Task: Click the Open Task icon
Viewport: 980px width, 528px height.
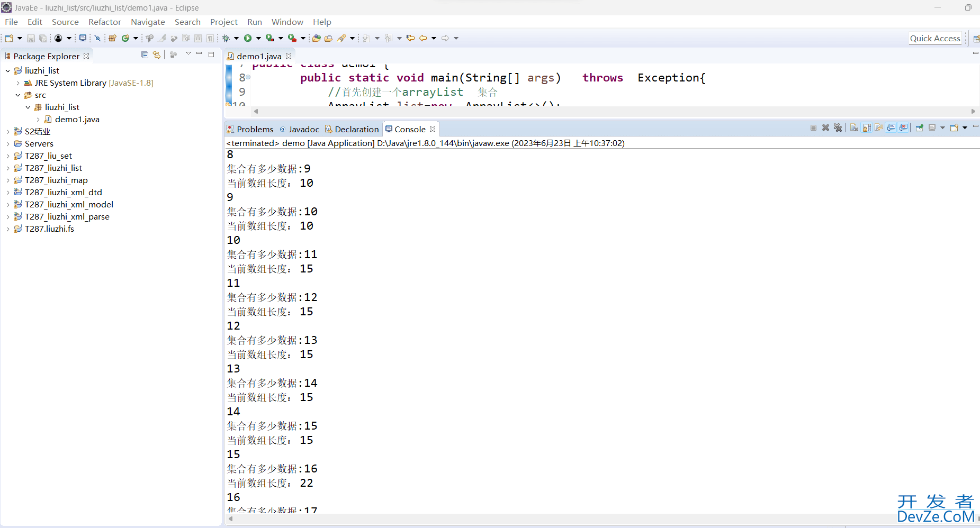Action: coord(328,38)
